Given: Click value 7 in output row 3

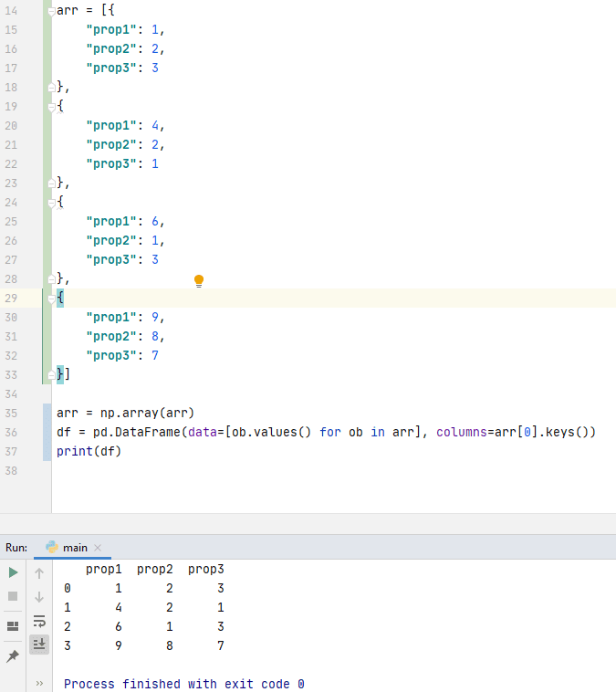Looking at the screenshot, I should click(x=221, y=645).
